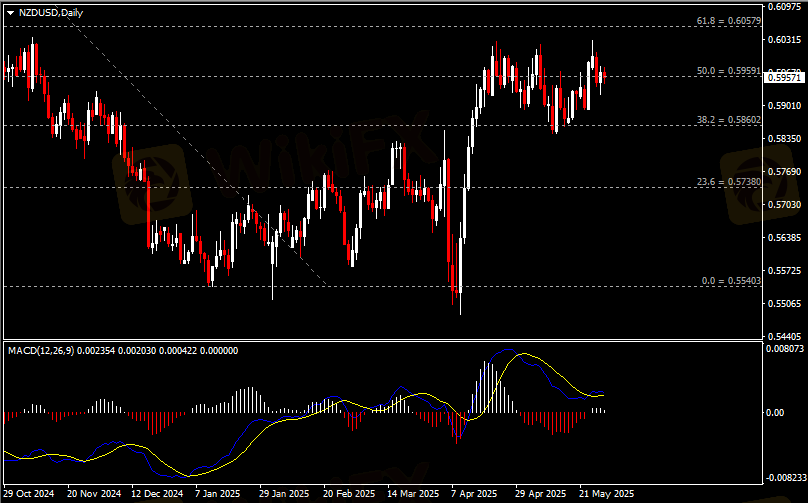The width and height of the screenshot is (808, 503).
Task: Click the 7 Apr 2025 date label
Action: pos(474,494)
